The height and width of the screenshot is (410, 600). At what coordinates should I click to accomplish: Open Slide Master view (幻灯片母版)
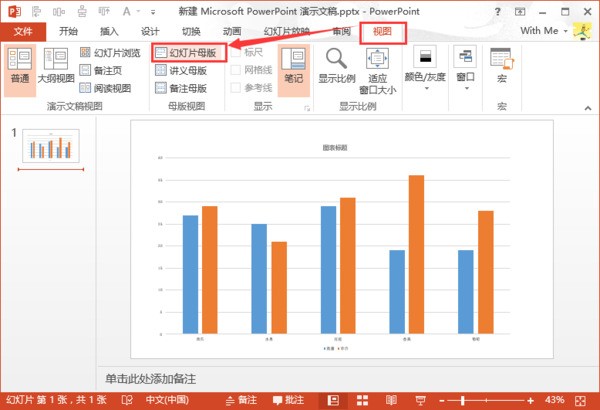click(186, 53)
